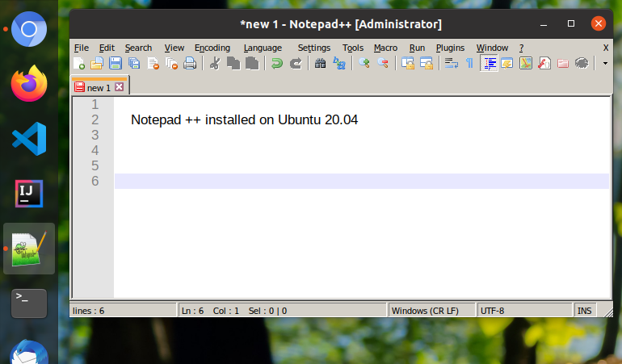Print the document using printer icon
The height and width of the screenshot is (364, 622).
pos(190,63)
